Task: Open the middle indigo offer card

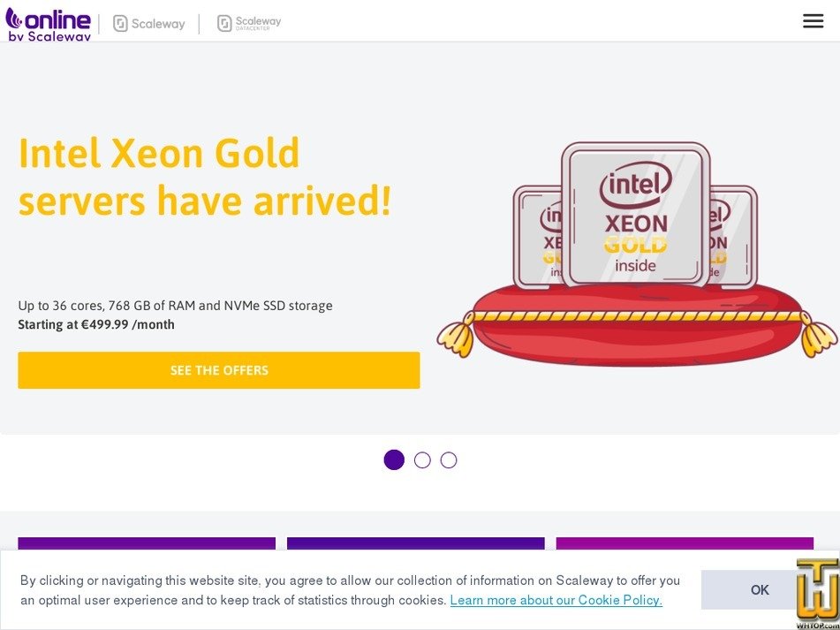Action: point(415,543)
